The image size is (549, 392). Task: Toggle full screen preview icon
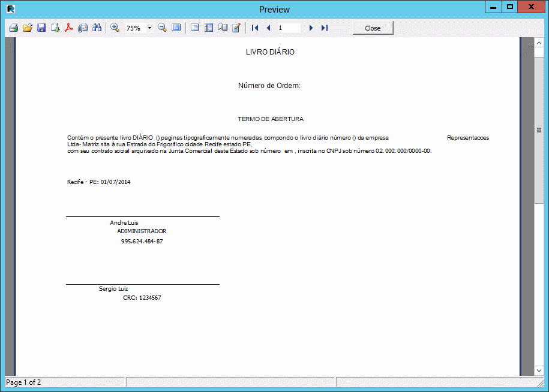pos(176,28)
